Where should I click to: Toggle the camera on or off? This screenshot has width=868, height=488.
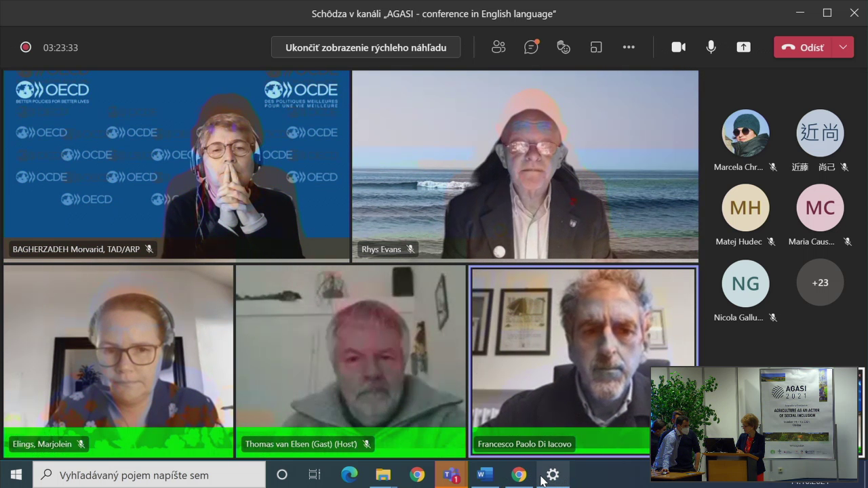point(678,47)
